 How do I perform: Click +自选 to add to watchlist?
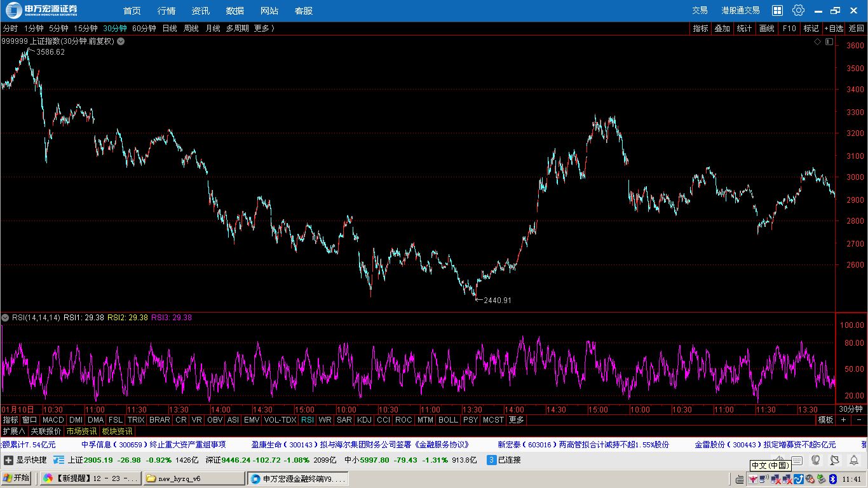tap(834, 29)
